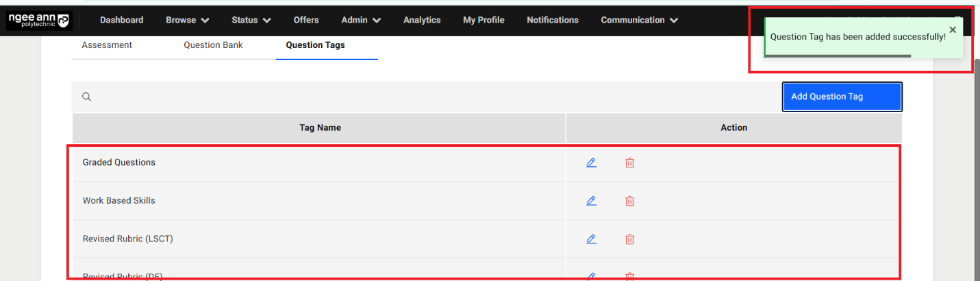Edit the Work Based Skills tag
980x281 pixels.
click(x=591, y=201)
